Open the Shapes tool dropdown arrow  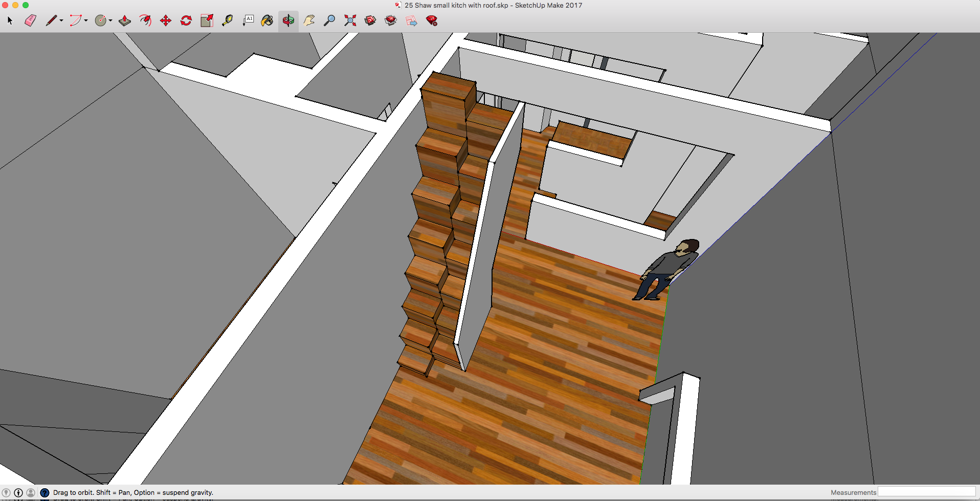point(110,20)
